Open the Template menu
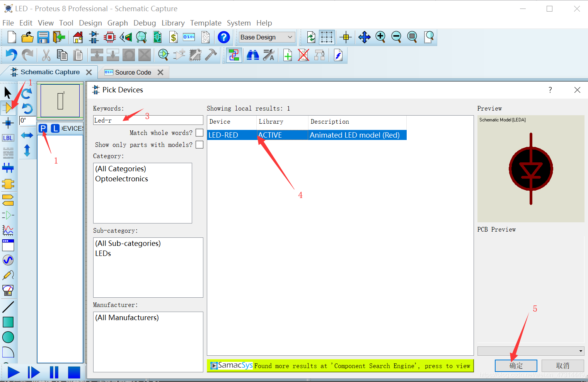The width and height of the screenshot is (588, 382). pyautogui.click(x=206, y=23)
